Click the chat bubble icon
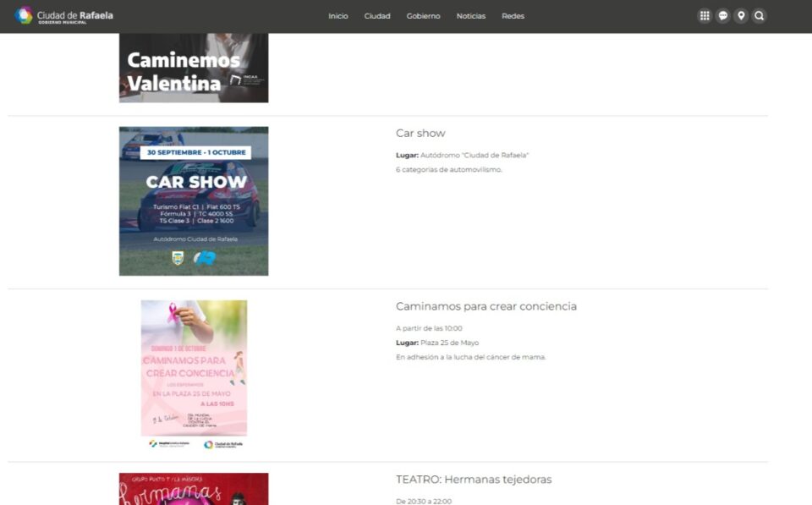The height and width of the screenshot is (505, 812). tap(722, 16)
